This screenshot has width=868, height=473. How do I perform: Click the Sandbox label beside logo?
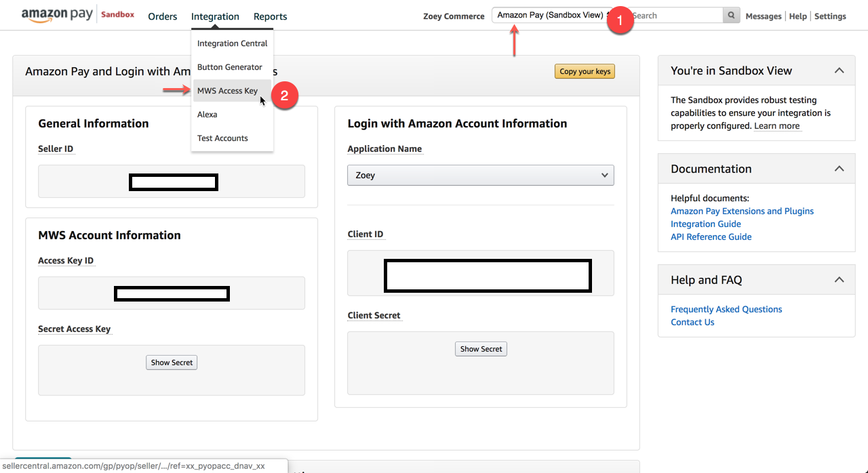pyautogui.click(x=117, y=14)
